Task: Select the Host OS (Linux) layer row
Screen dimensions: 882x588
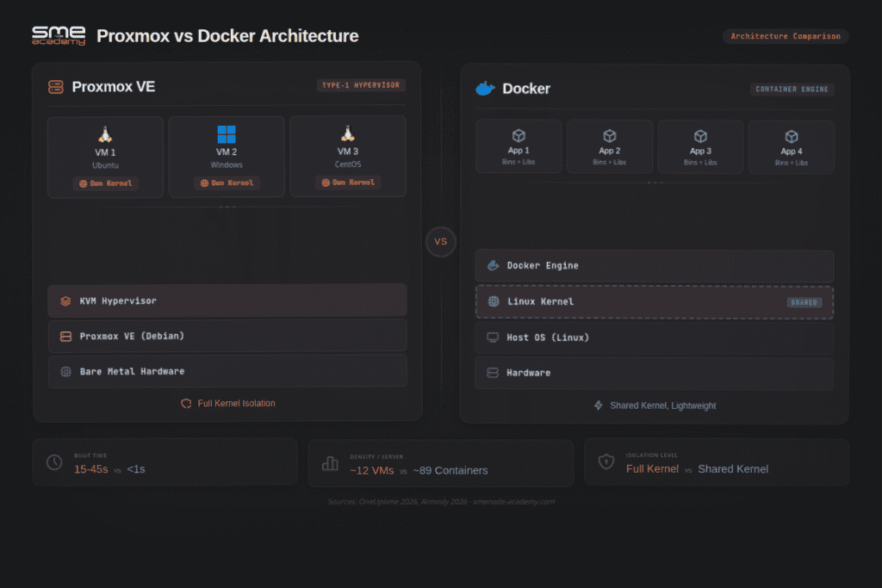Action: 655,337
